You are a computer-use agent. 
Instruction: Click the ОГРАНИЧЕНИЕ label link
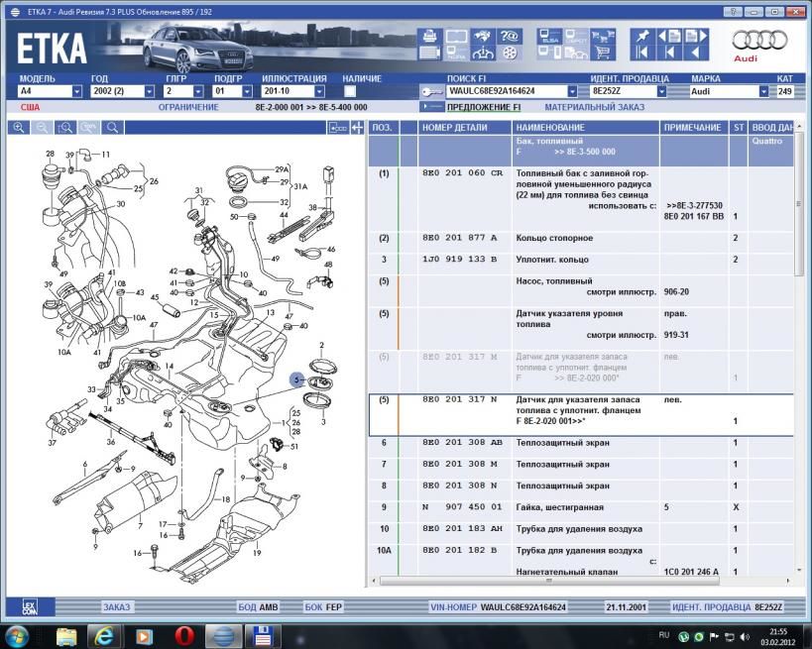click(x=188, y=107)
